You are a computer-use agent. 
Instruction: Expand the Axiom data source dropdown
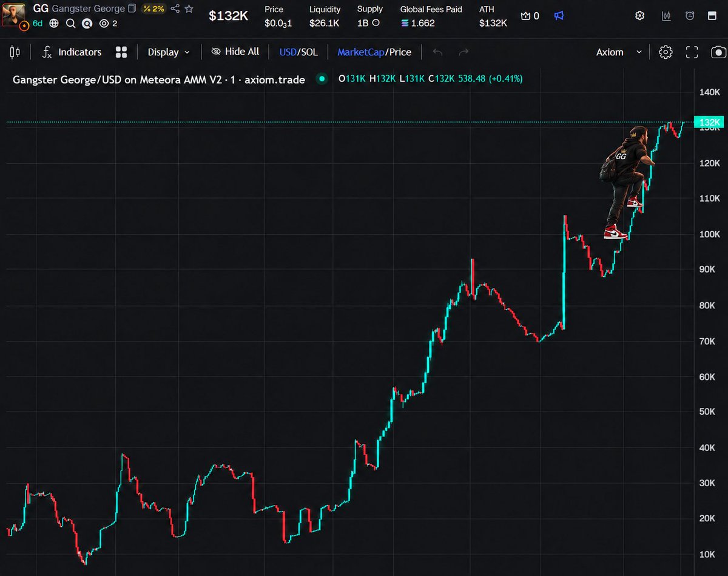tap(619, 52)
